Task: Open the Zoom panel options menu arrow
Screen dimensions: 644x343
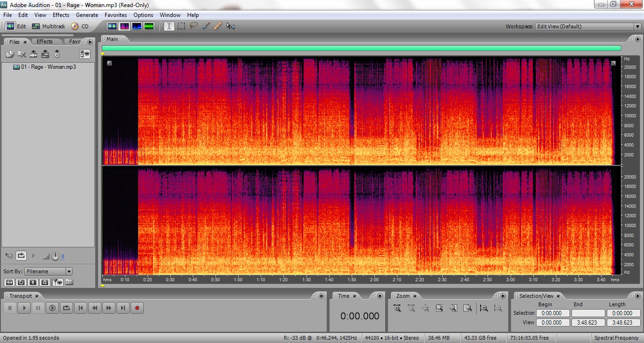Action: pos(504,296)
